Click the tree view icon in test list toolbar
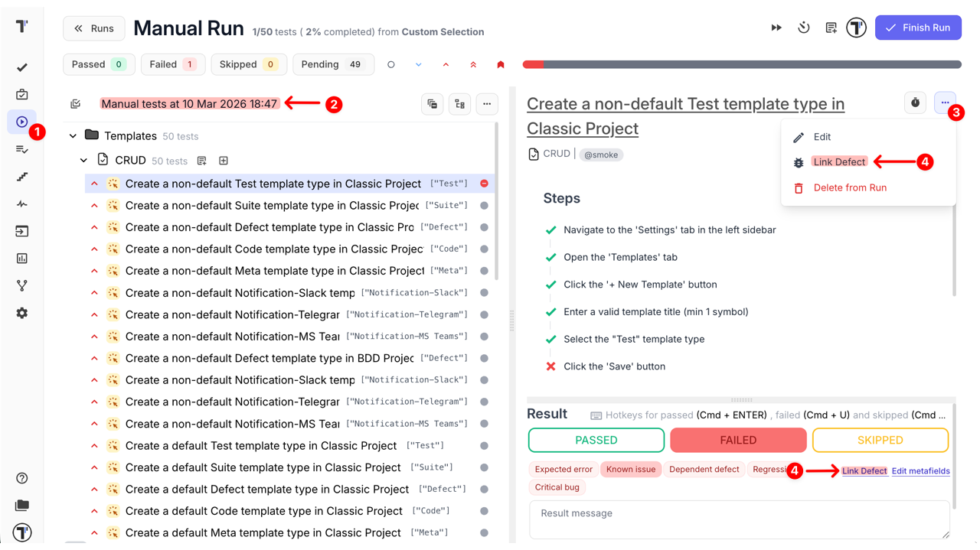Viewport: 980px width, 550px height. 459,104
